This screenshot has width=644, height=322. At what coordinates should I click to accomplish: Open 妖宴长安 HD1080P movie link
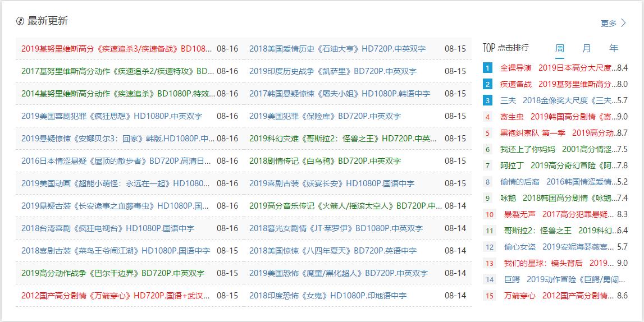[332, 183]
